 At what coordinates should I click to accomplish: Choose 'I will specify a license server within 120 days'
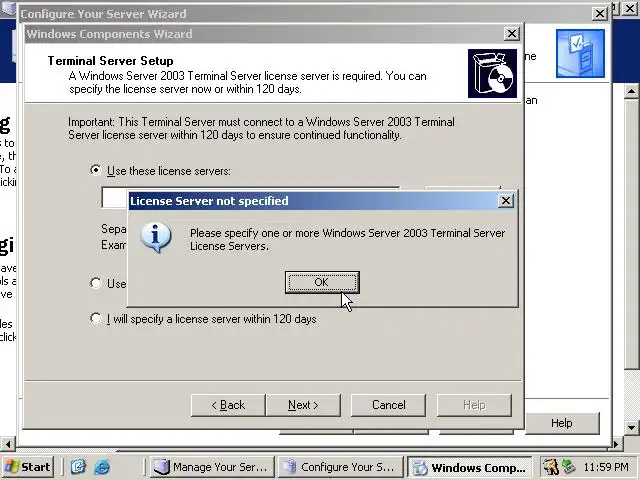pos(96,318)
